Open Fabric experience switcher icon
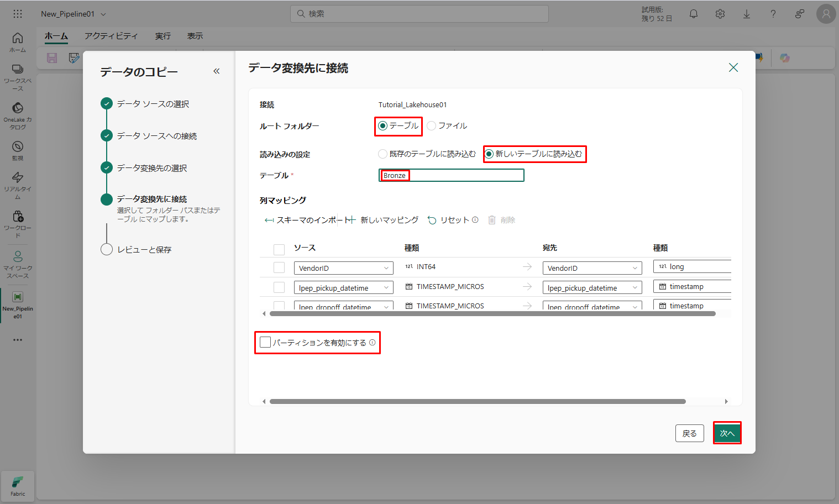839x504 pixels. coord(18,486)
